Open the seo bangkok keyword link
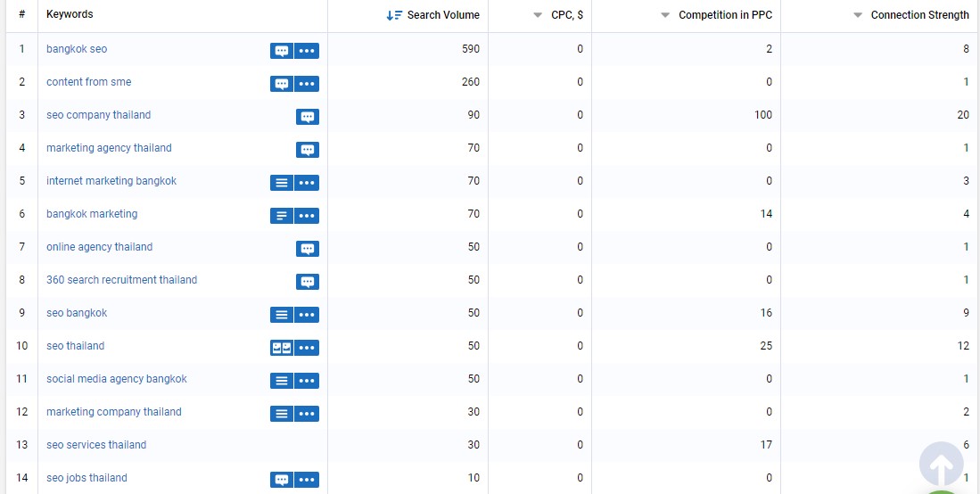 click(77, 313)
